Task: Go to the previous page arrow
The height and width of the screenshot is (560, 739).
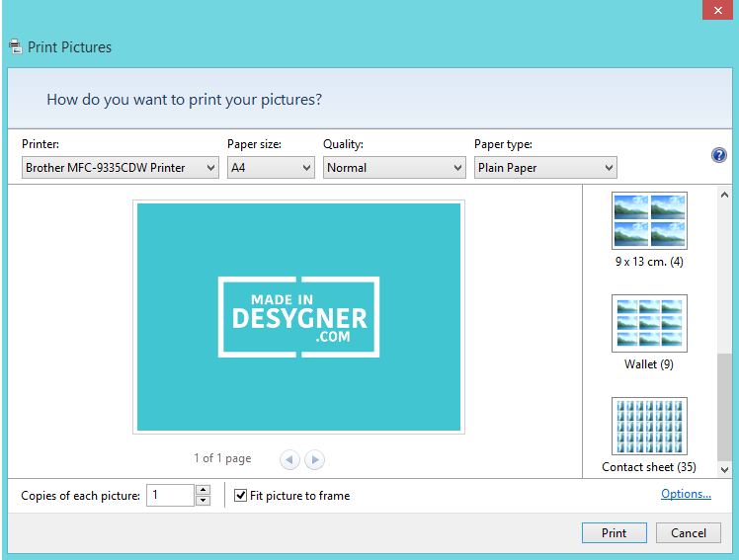Action: pyautogui.click(x=289, y=459)
